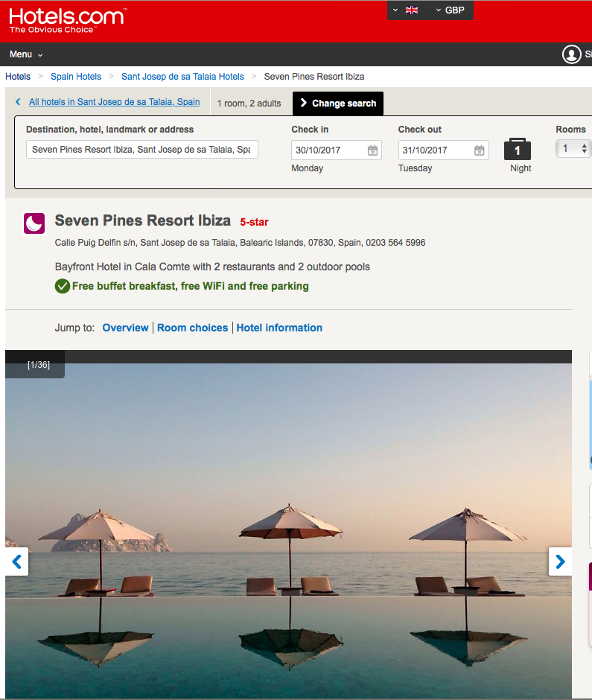Open the check-out calendar icon

(480, 150)
